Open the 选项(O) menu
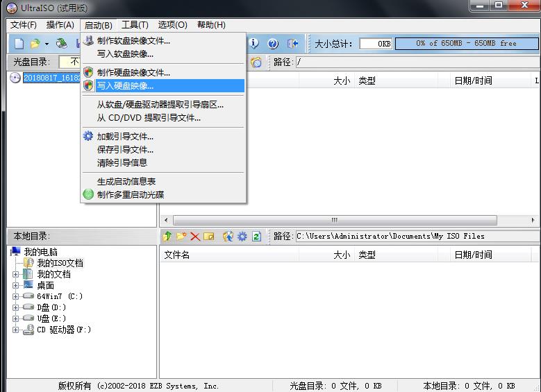 [x=172, y=25]
